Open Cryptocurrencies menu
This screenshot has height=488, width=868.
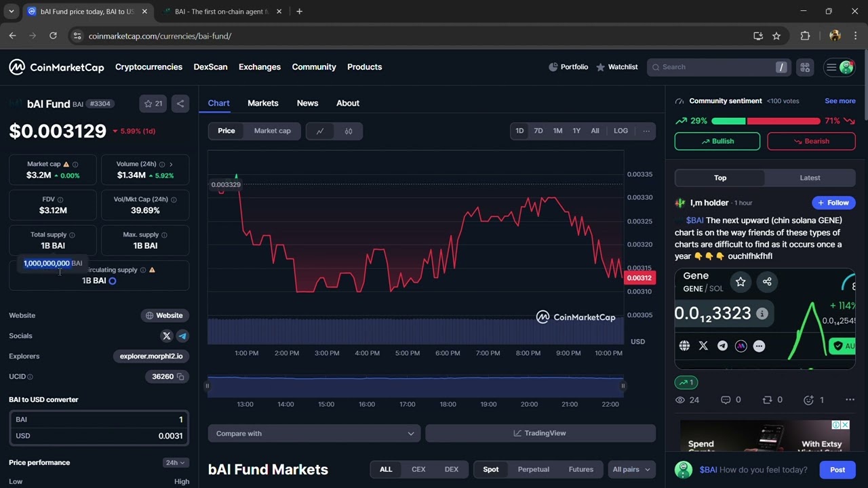pyautogui.click(x=149, y=67)
